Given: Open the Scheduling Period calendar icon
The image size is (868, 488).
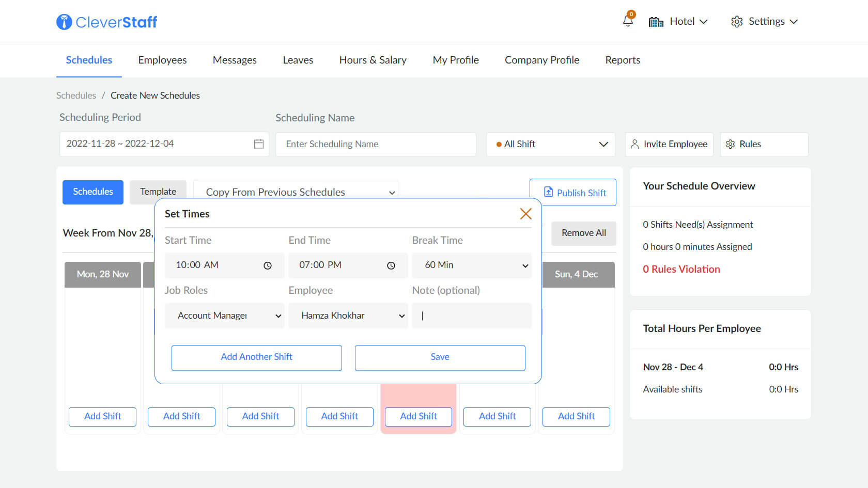Looking at the screenshot, I should [x=259, y=144].
